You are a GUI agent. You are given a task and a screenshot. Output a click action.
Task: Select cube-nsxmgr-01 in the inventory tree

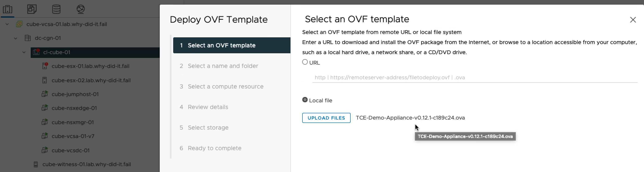point(73,122)
